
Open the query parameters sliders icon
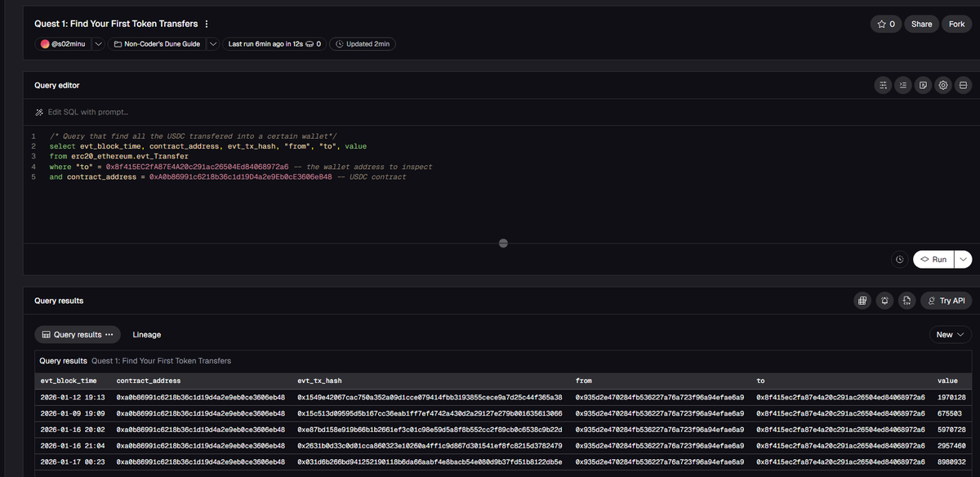tap(881, 85)
